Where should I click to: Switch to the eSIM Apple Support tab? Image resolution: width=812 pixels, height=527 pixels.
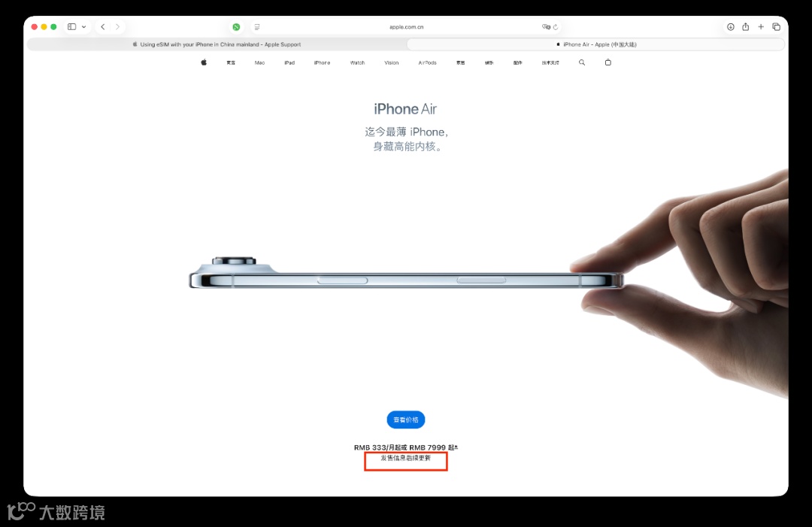[217, 44]
